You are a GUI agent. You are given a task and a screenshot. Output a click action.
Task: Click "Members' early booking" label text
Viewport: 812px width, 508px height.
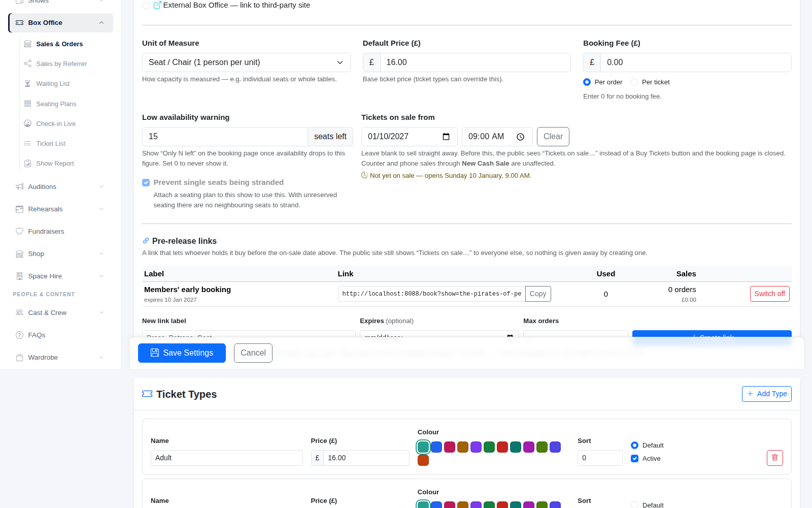[187, 290]
